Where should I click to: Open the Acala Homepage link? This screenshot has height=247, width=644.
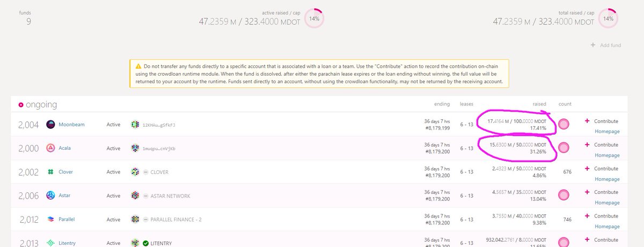point(607,155)
